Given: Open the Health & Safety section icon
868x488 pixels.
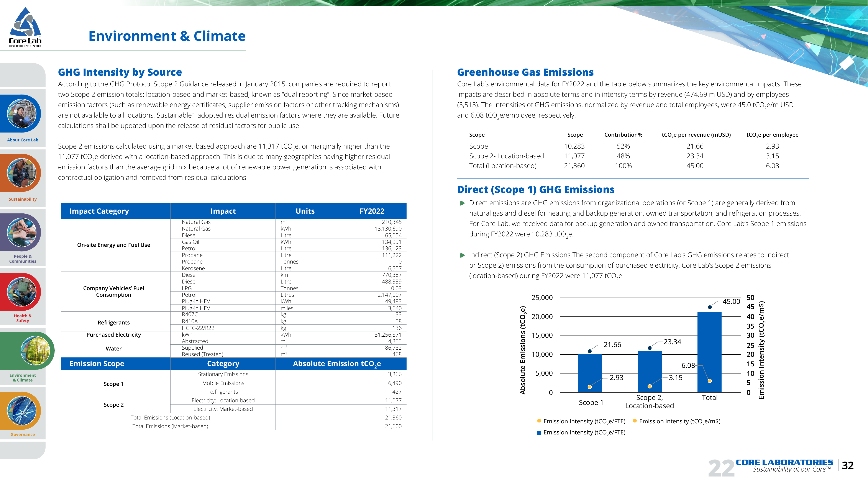Looking at the screenshot, I should click(22, 292).
